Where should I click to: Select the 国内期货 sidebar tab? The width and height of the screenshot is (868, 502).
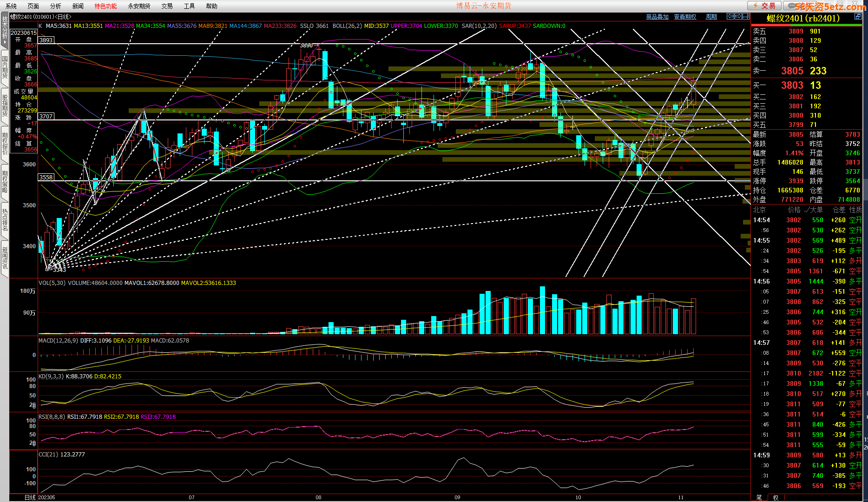(5, 68)
